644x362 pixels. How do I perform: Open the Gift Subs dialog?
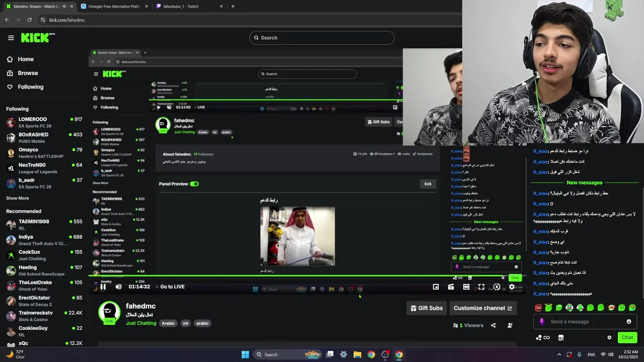[427, 308]
